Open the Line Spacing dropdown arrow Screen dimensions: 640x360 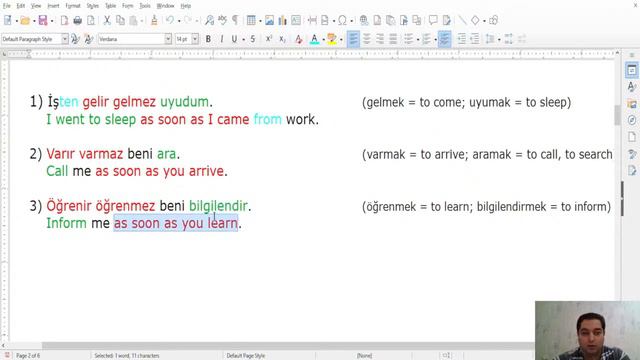499,40
